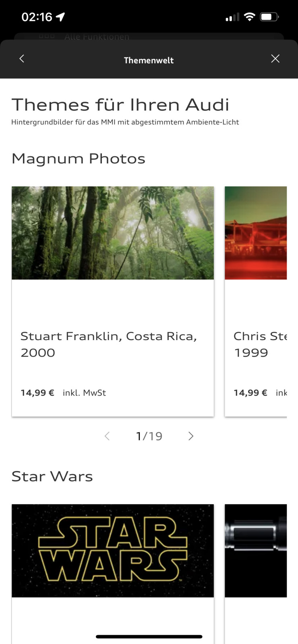Image resolution: width=298 pixels, height=644 pixels.
Task: Tap the home indicator bar
Action: 149,637
